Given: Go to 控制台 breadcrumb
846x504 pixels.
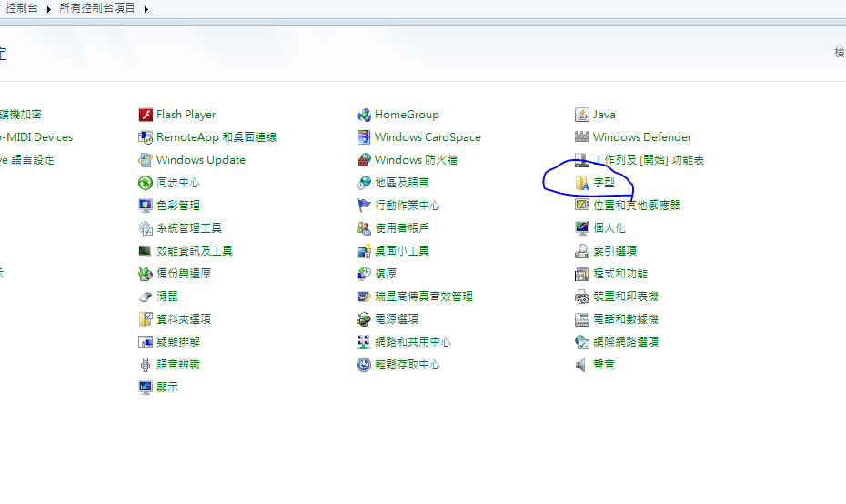Looking at the screenshot, I should point(22,8).
